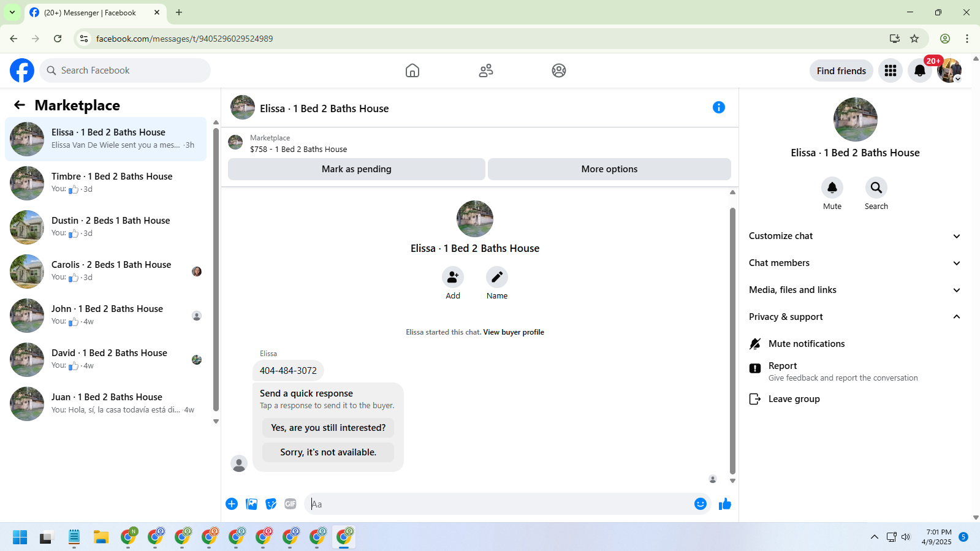Viewport: 980px width, 551px height.
Task: Open a new browser tab
Action: point(179,12)
